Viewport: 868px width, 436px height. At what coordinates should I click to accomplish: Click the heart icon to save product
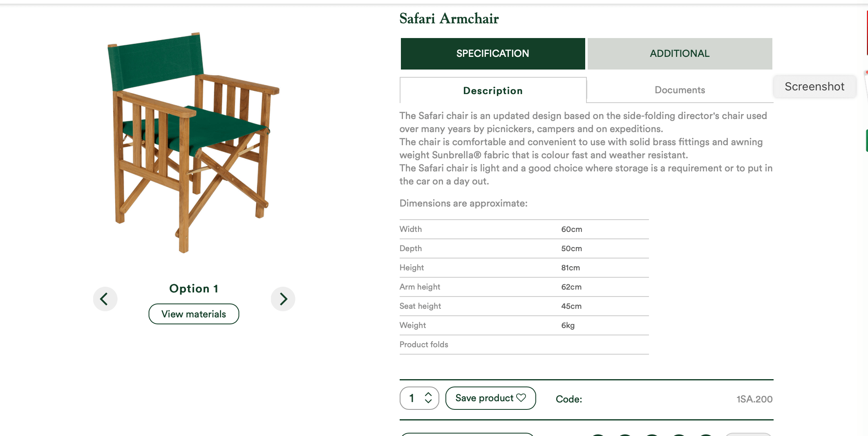[521, 398]
